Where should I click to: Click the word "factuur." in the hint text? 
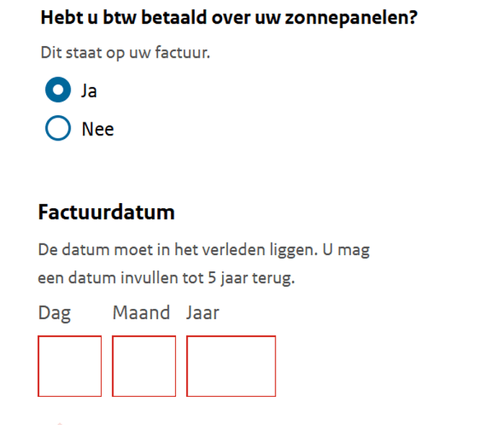click(x=185, y=53)
